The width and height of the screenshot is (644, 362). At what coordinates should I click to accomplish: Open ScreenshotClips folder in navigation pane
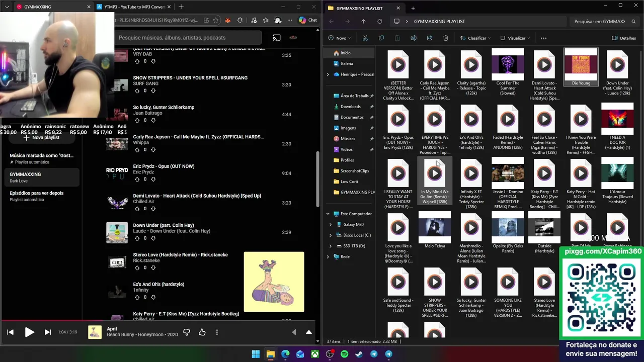[x=354, y=171]
